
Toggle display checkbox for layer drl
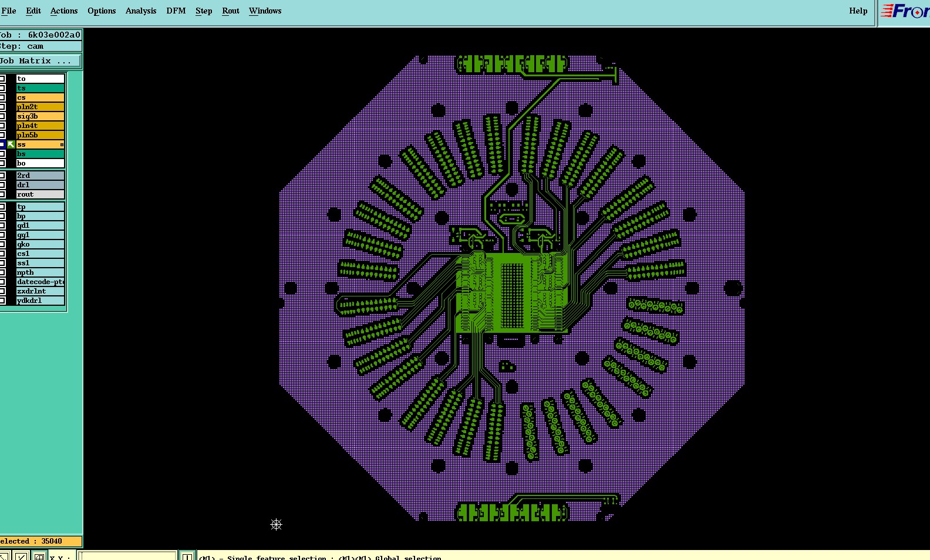tap(2, 185)
